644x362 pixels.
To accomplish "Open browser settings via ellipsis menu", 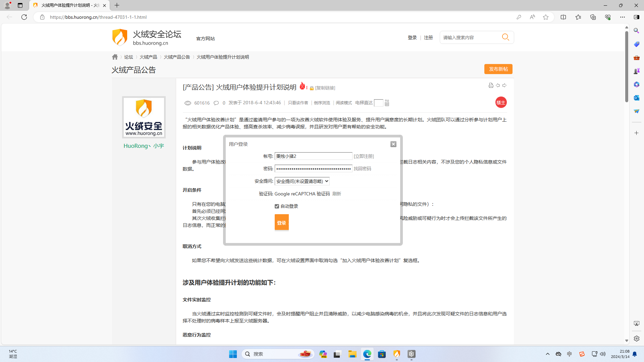I will tap(623, 17).
